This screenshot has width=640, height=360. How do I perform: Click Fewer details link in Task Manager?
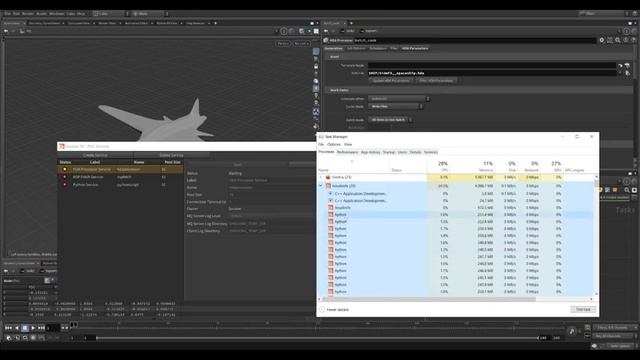[x=338, y=310]
